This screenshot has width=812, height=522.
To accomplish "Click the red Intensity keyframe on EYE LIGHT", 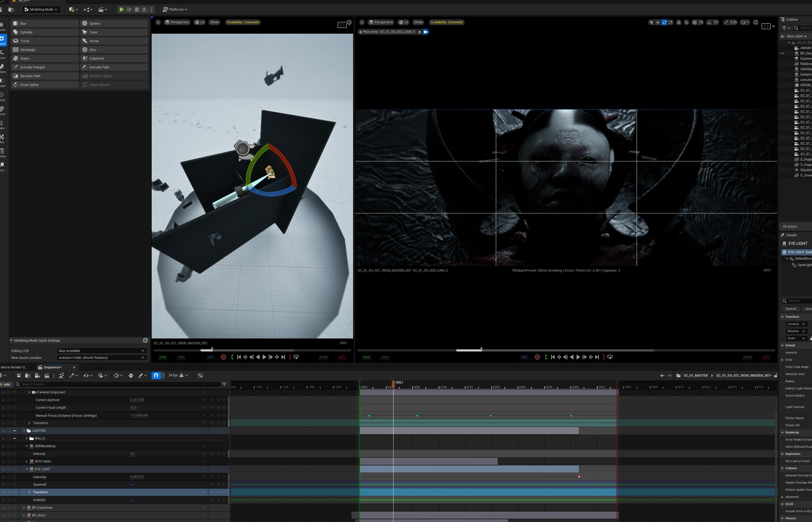I will point(579,477).
